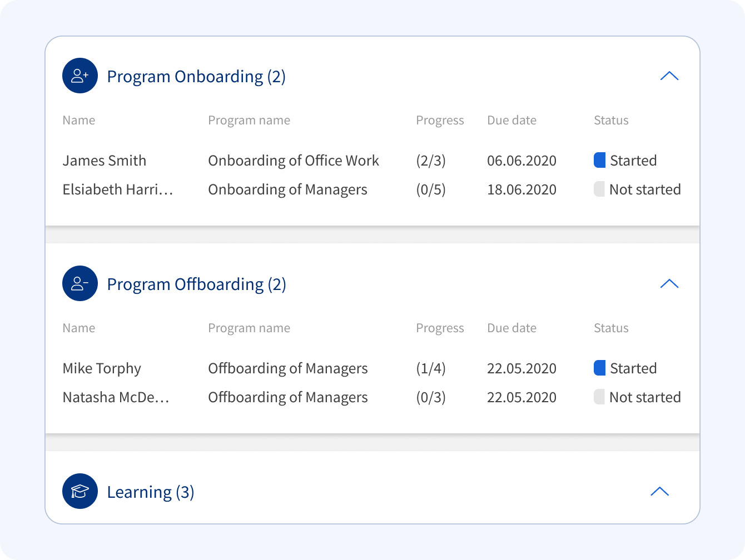The image size is (745, 560).
Task: Click the Program Onboarding add-user icon
Action: tap(80, 76)
